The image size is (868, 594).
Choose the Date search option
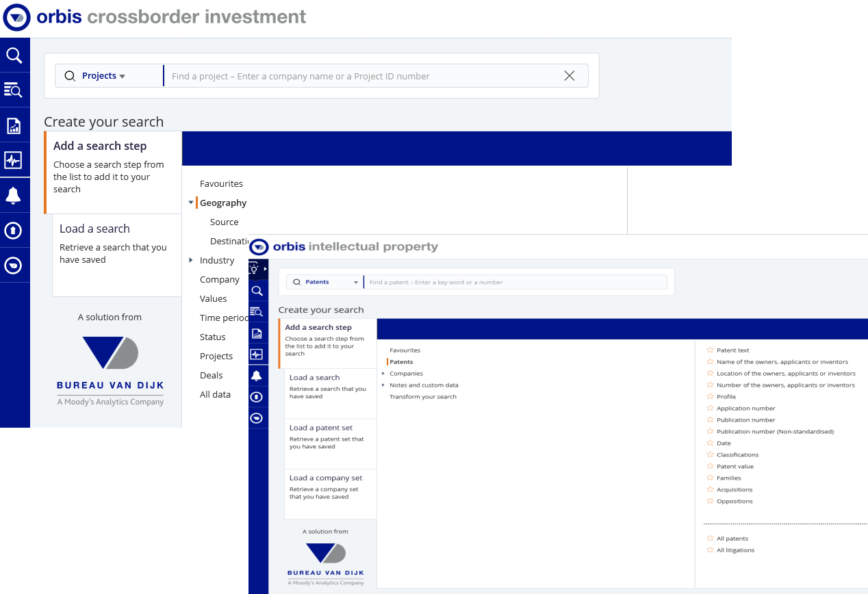pyautogui.click(x=724, y=443)
